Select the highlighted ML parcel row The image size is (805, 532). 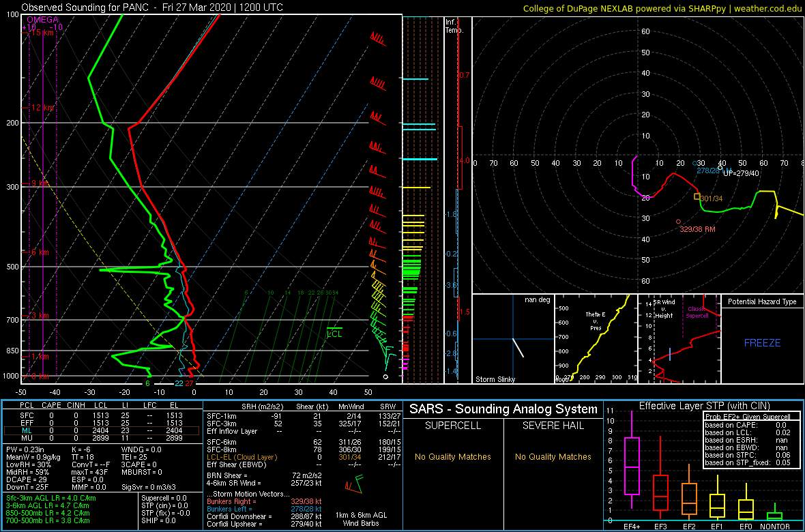coord(101,431)
